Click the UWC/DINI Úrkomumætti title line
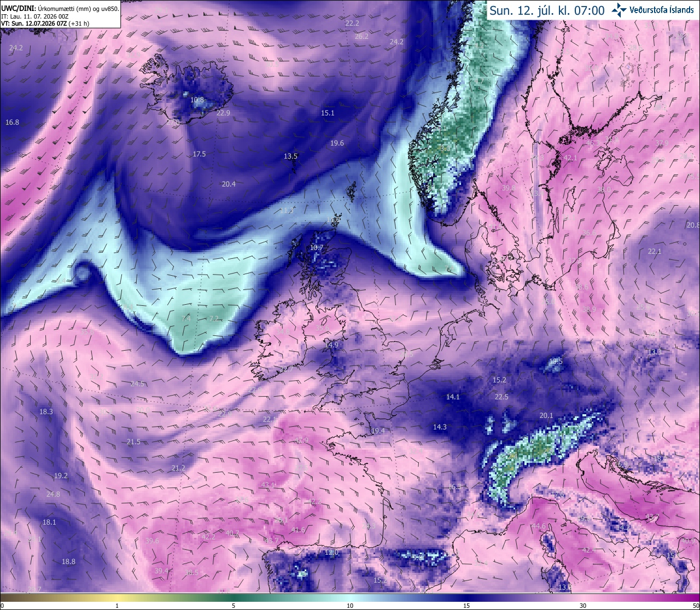Viewport: 700px width, 610px height. click(x=60, y=8)
